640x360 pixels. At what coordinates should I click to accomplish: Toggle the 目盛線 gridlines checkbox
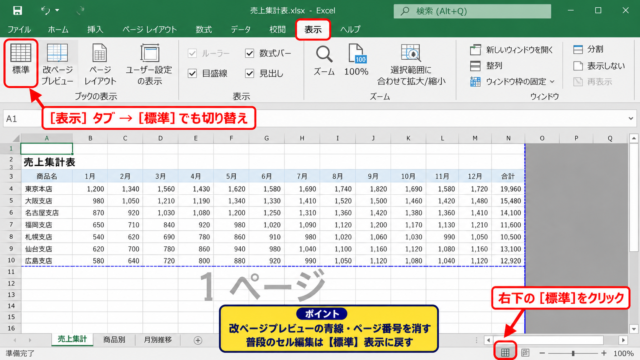[x=192, y=73]
